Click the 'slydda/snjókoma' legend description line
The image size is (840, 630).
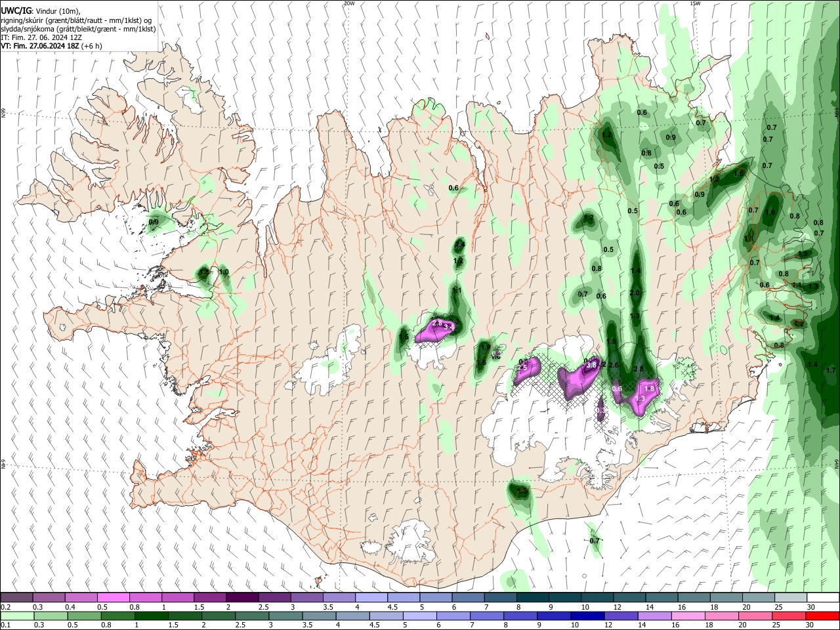point(78,30)
